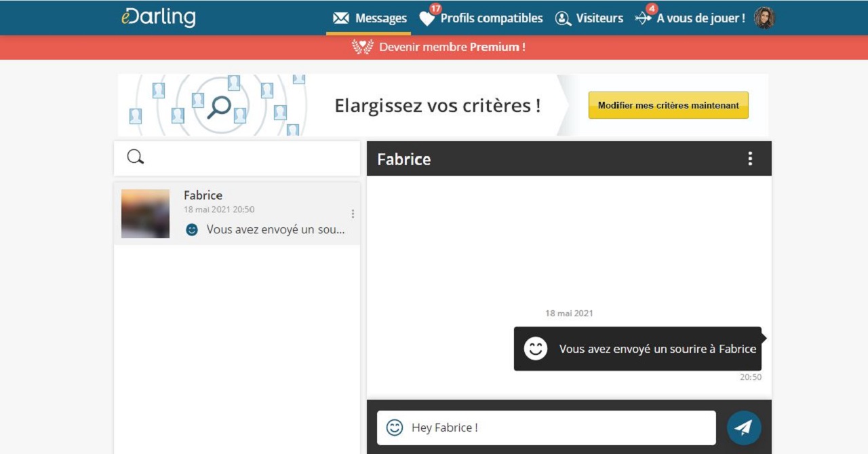Viewport: 868px width, 454px height.
Task: Click the search magnifier above conversation list
Action: (x=136, y=157)
